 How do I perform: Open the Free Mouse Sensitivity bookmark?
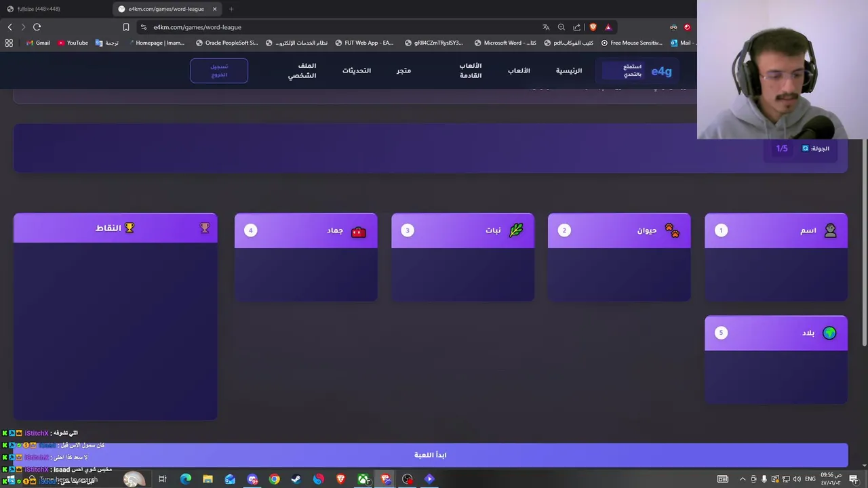tap(631, 43)
